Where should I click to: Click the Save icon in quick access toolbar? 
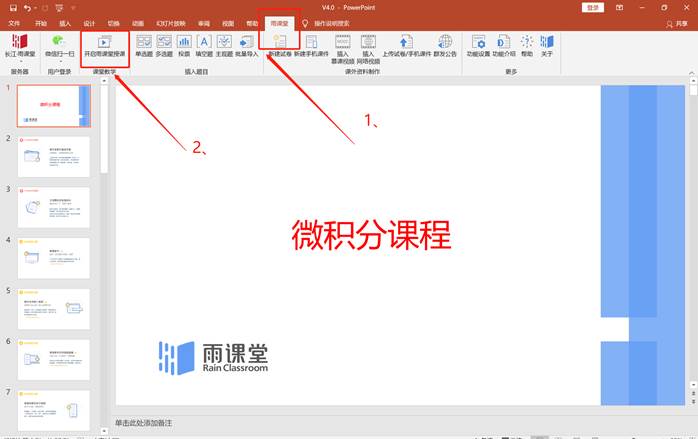pyautogui.click(x=13, y=8)
